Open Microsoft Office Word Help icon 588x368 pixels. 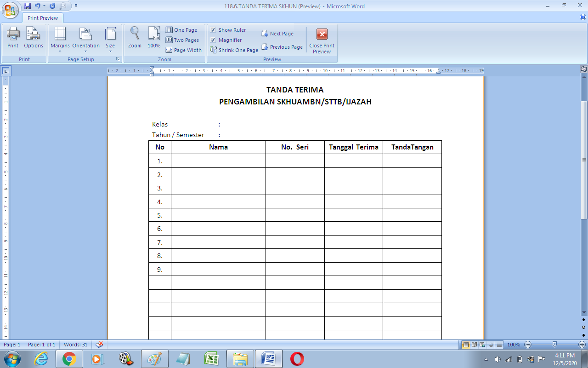point(583,17)
